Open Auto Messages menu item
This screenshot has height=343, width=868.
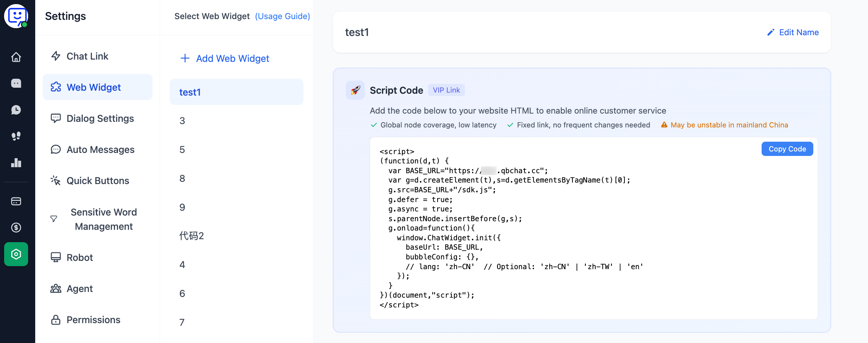click(97, 149)
